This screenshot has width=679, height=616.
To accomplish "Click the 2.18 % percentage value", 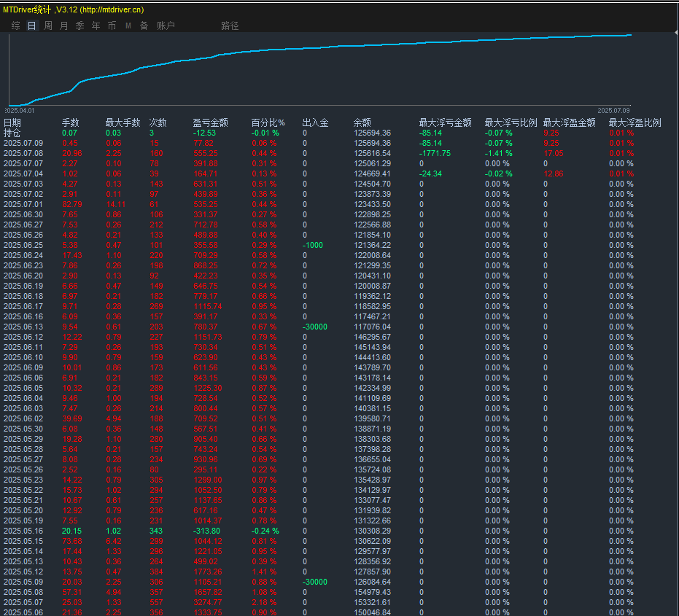I will (x=264, y=603).
